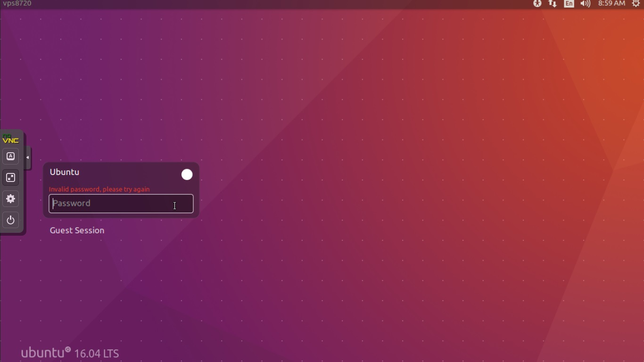Show the calendar from 8:59 AM clock
Viewport: 644px width, 362px height.
[611, 4]
